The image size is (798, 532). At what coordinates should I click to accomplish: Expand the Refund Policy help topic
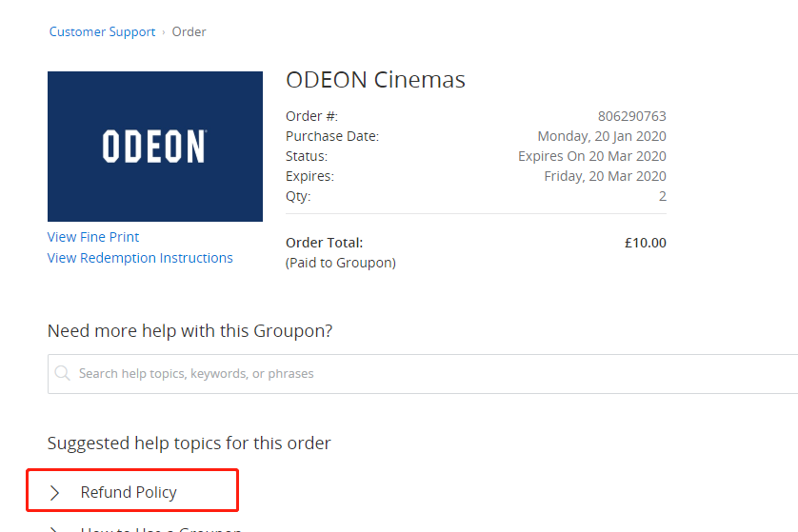132,490
